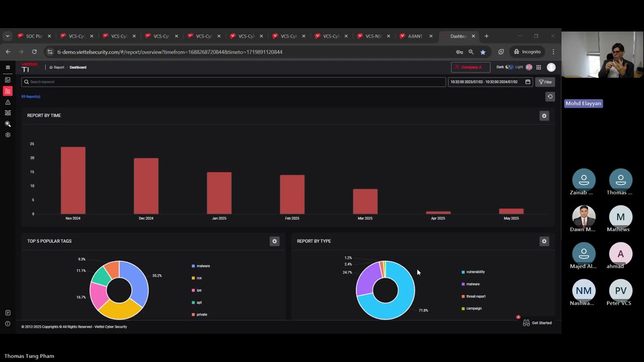Toggle malware legend in Popular Tags
Image resolution: width=644 pixels, height=362 pixels.
[x=201, y=266]
